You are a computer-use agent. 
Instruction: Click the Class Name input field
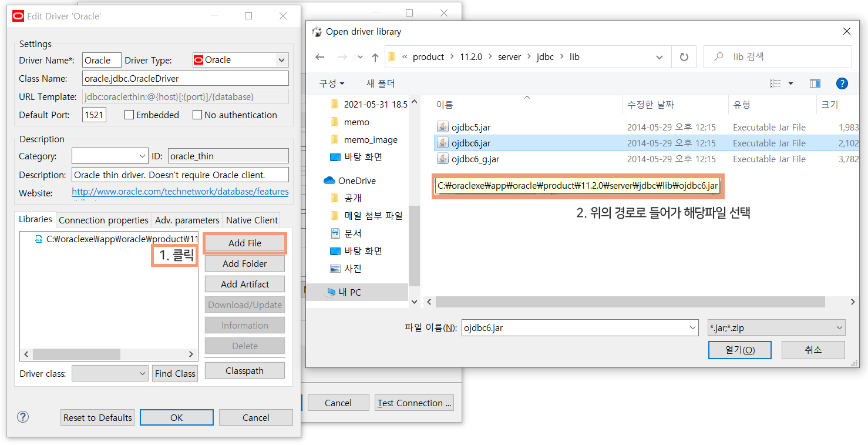(x=186, y=78)
